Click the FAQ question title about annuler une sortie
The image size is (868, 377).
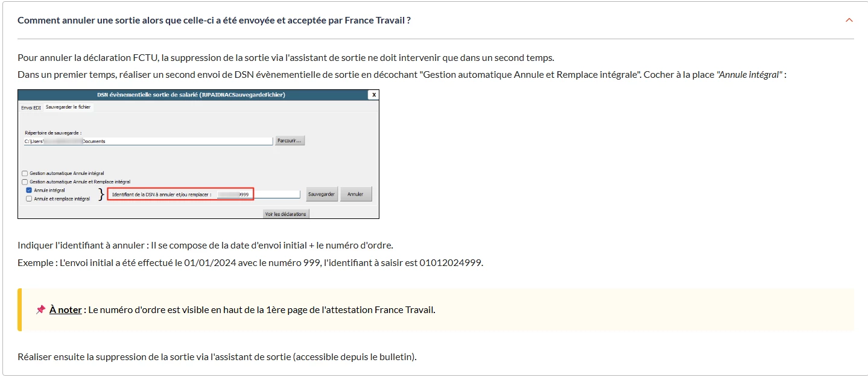pos(214,20)
